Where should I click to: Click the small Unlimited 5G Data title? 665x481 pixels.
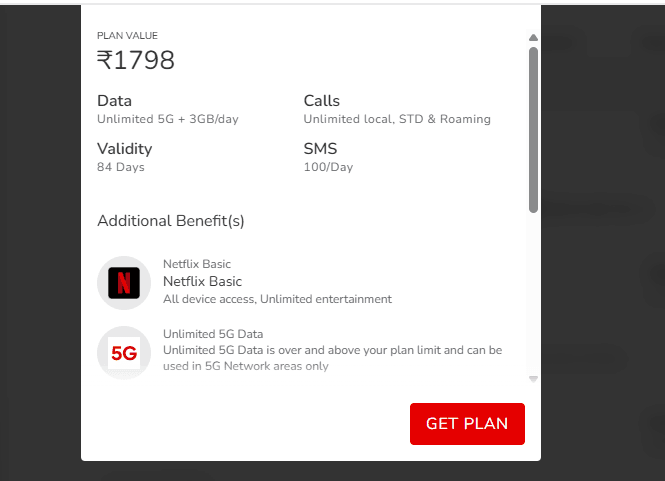click(213, 333)
